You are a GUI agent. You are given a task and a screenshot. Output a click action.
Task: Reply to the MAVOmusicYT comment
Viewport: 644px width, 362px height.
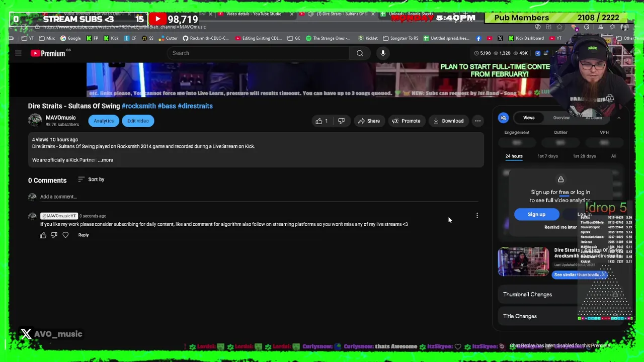[84, 235]
